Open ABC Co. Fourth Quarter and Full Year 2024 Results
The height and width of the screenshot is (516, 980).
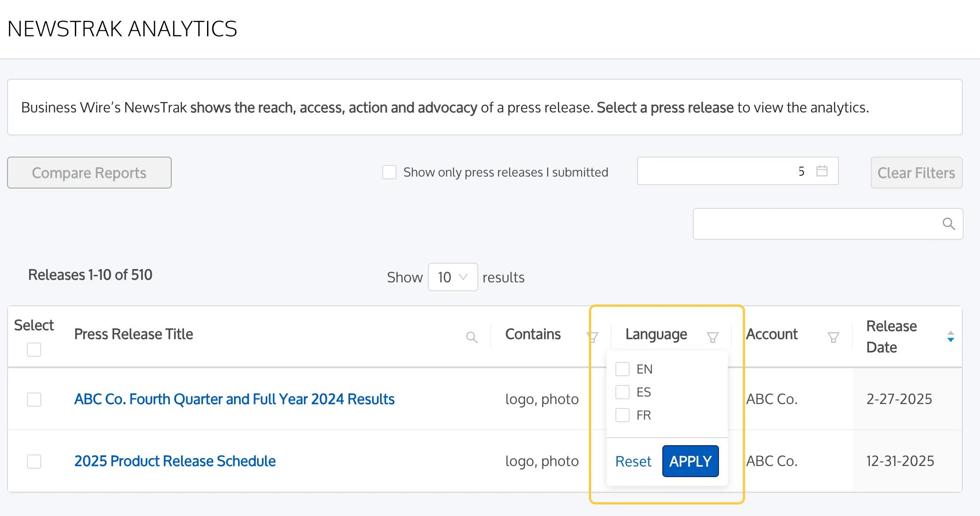coord(234,399)
